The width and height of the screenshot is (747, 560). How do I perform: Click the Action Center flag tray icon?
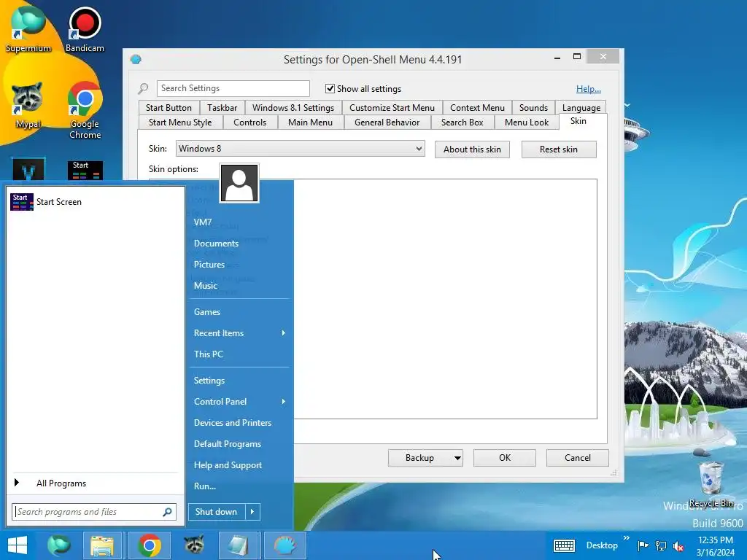click(x=643, y=545)
